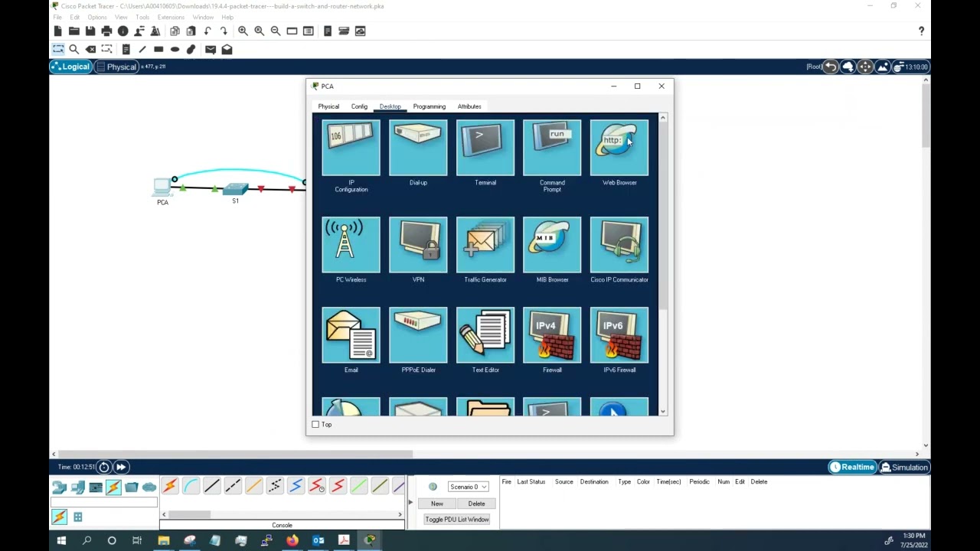Screen dimensions: 980x551
Task: Enable the Top checkbox in PCA window
Action: 315,424
